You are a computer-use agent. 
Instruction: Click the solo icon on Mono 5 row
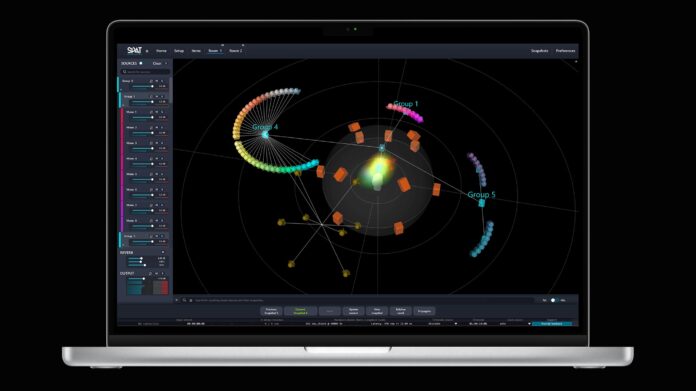(162, 174)
